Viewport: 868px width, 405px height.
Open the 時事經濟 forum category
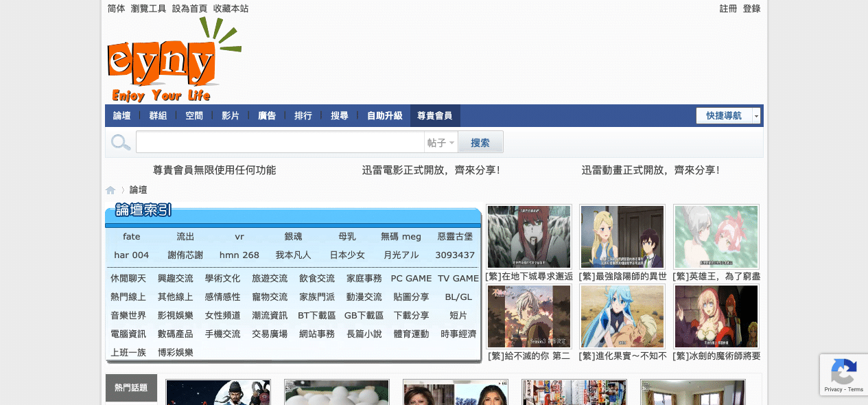pyautogui.click(x=458, y=334)
